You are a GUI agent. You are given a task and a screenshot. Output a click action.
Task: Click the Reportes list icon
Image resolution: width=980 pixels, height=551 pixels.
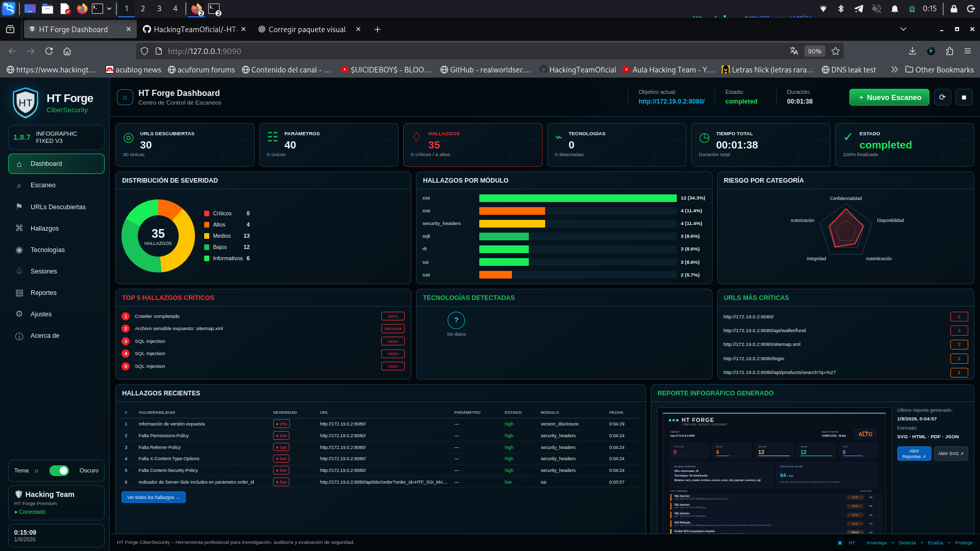[x=19, y=293]
